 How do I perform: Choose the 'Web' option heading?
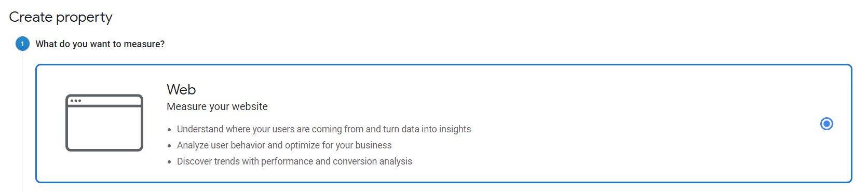pyautogui.click(x=181, y=89)
